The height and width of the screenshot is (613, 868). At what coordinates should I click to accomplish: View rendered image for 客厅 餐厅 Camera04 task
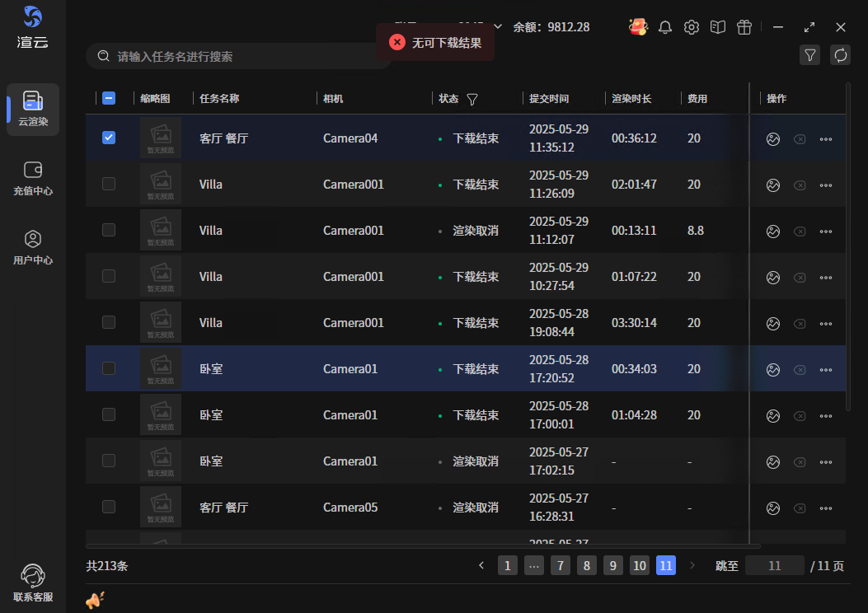(x=772, y=139)
